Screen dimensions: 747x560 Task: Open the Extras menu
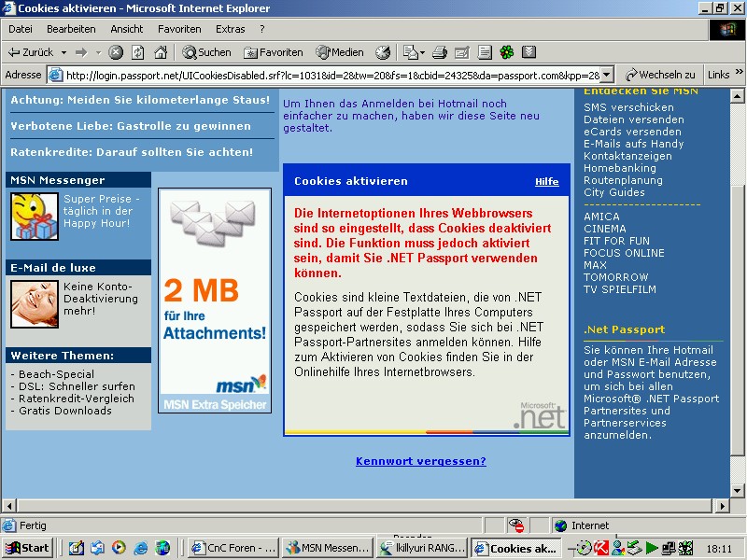pos(230,29)
